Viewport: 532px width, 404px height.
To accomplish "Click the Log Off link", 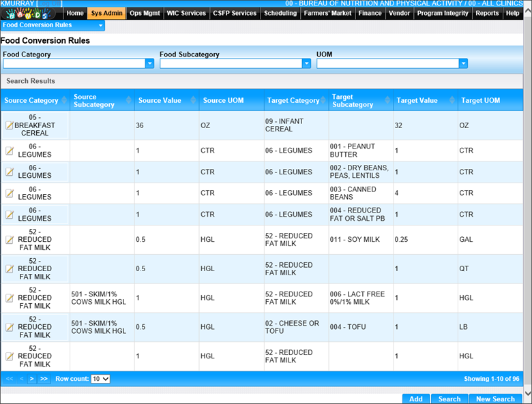I will coord(49,3).
